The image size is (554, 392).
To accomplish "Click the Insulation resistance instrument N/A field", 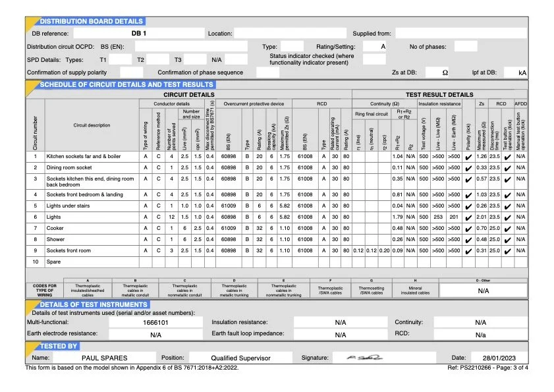I will coord(341,322).
